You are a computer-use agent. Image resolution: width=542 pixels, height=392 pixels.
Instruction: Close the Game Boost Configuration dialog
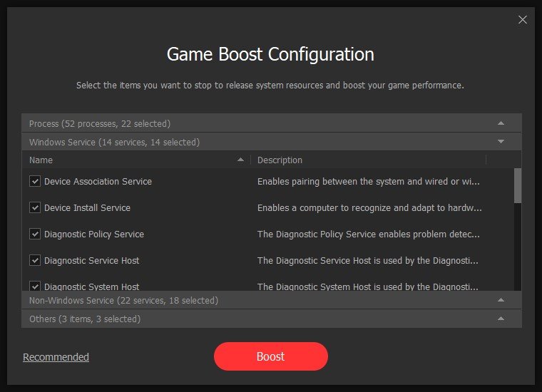[523, 19]
